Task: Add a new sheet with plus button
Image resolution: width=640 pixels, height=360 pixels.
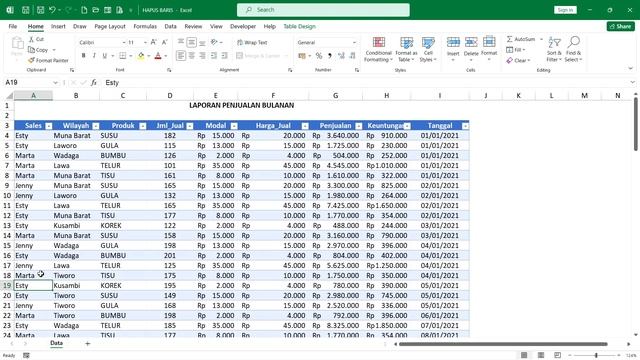Action: 87,344
